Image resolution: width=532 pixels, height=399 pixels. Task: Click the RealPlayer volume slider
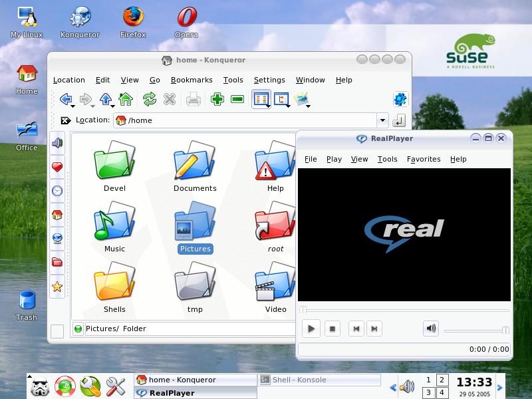coord(477,330)
